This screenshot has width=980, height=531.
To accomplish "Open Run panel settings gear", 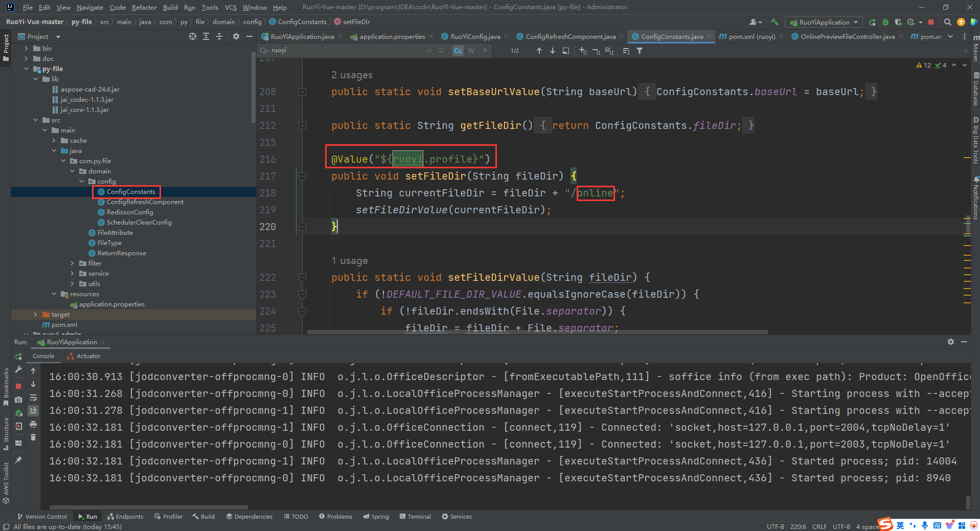I will coord(951,342).
